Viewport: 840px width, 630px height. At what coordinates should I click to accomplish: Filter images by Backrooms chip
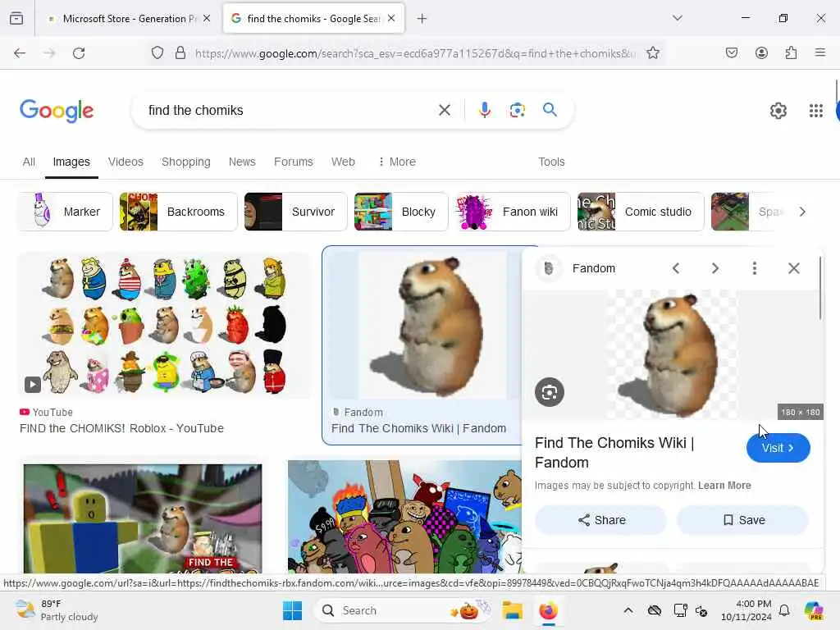(178, 212)
